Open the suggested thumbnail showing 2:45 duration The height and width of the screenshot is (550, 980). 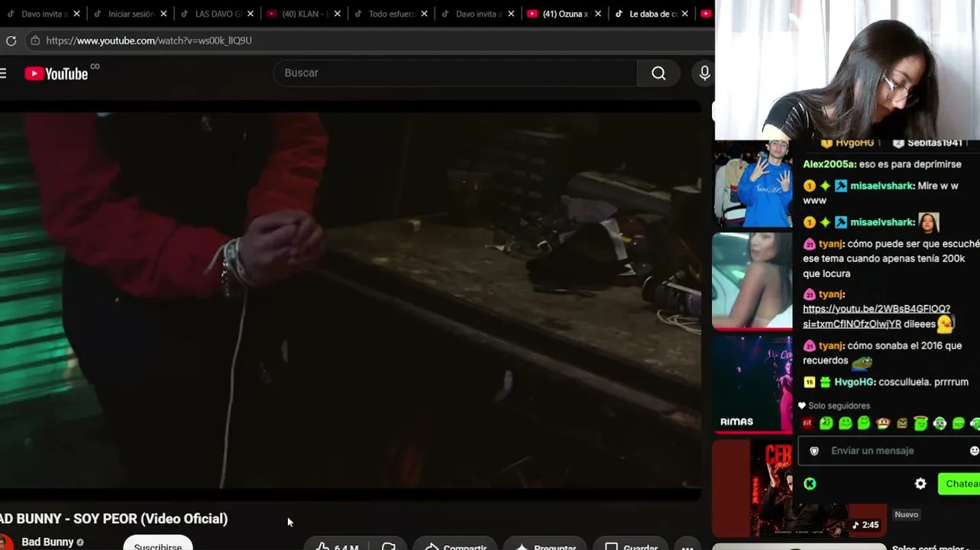pyautogui.click(x=800, y=488)
